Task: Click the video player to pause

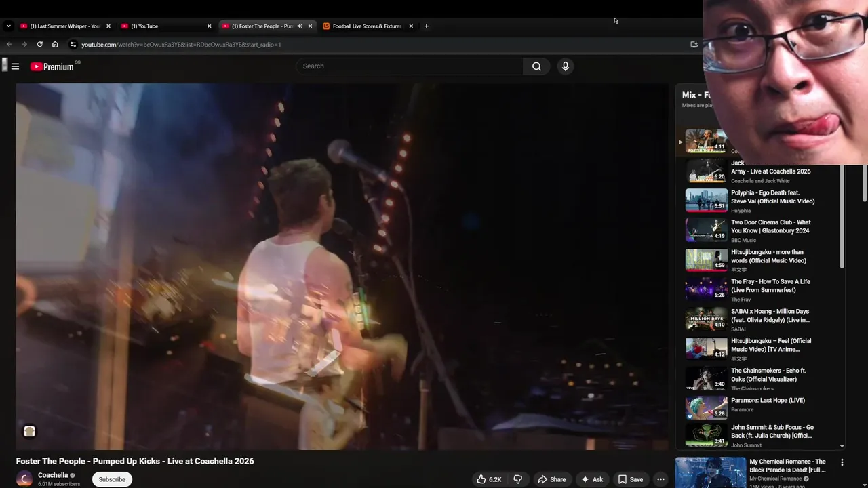Action: [x=342, y=266]
